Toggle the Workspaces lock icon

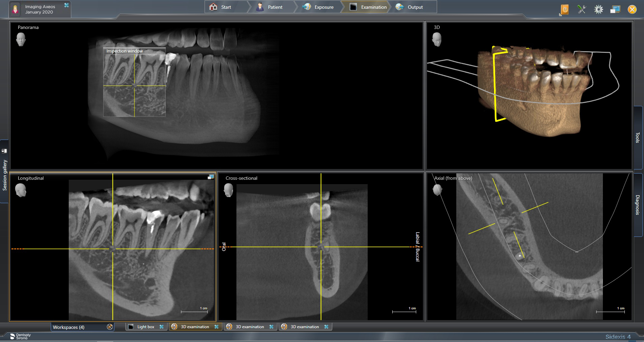coord(110,327)
